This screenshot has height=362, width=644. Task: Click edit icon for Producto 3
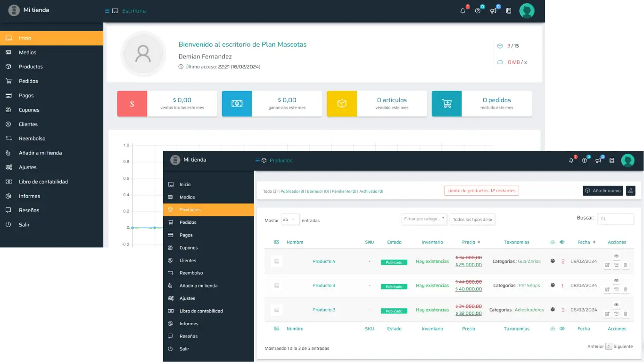(x=607, y=289)
